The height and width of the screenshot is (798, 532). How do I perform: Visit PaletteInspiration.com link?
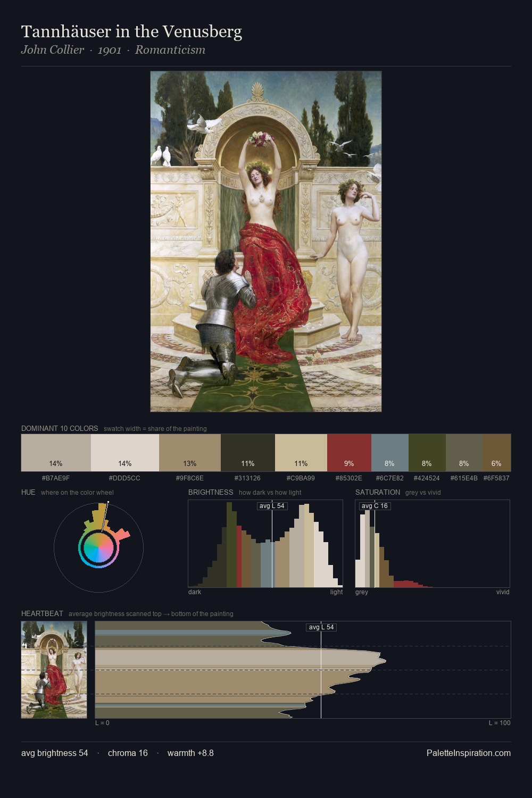(469, 753)
